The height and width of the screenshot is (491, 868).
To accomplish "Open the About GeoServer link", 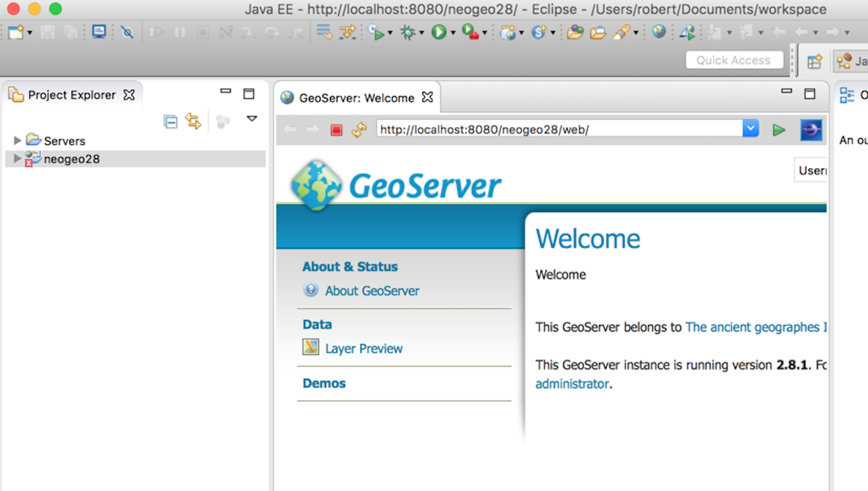I will pos(372,291).
